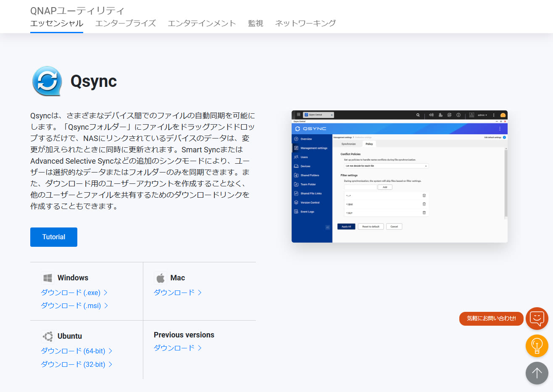
Task: Select the ネットワーキング tab
Action: 305,24
